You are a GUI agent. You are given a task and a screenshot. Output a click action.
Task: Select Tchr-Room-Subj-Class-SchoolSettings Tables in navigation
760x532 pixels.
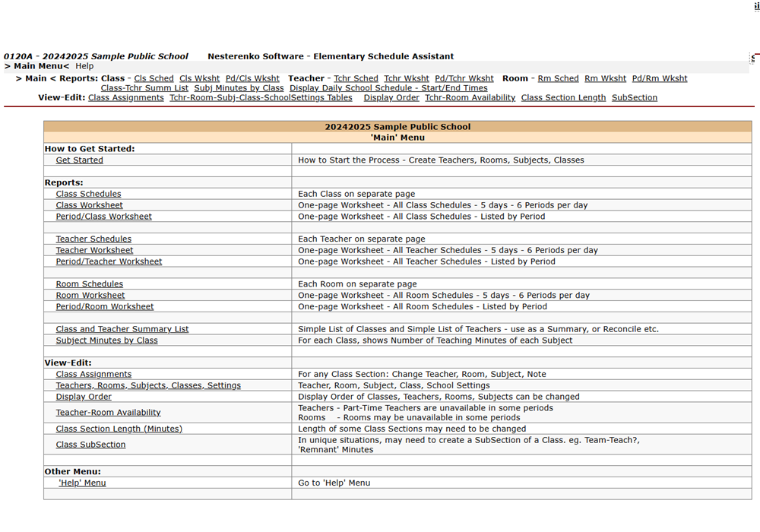(261, 97)
